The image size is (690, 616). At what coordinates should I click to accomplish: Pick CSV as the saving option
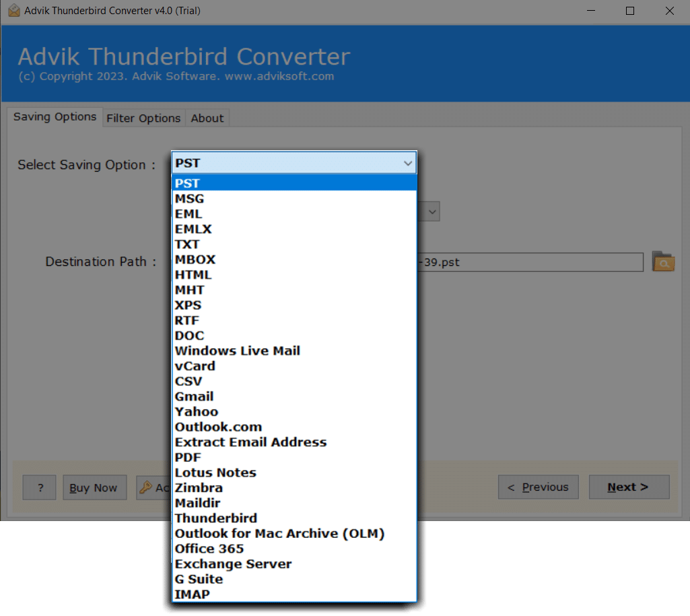294,381
